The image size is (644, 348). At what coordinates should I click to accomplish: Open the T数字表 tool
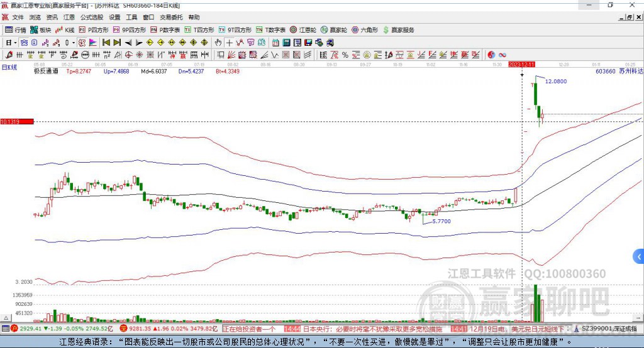pyautogui.click(x=270, y=30)
